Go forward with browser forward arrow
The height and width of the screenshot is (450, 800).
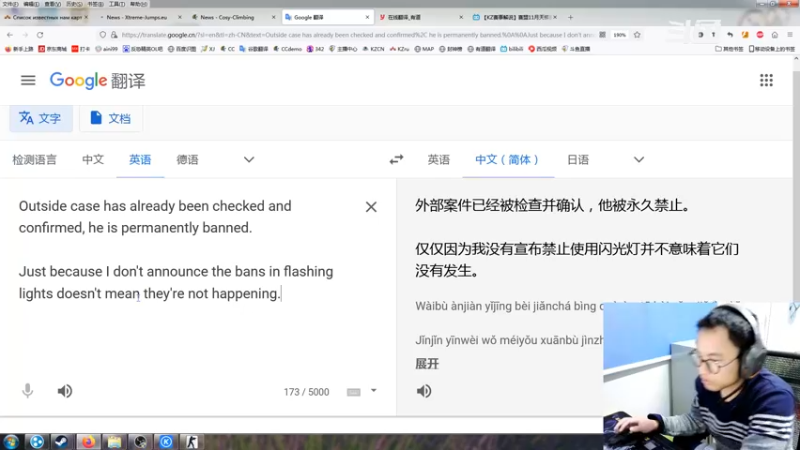25,35
